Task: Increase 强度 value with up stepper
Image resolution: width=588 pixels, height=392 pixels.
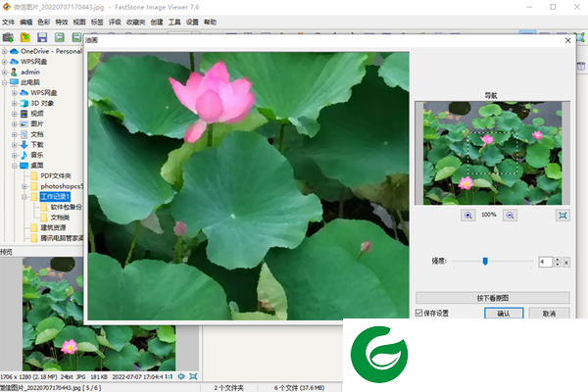Action: (x=558, y=260)
